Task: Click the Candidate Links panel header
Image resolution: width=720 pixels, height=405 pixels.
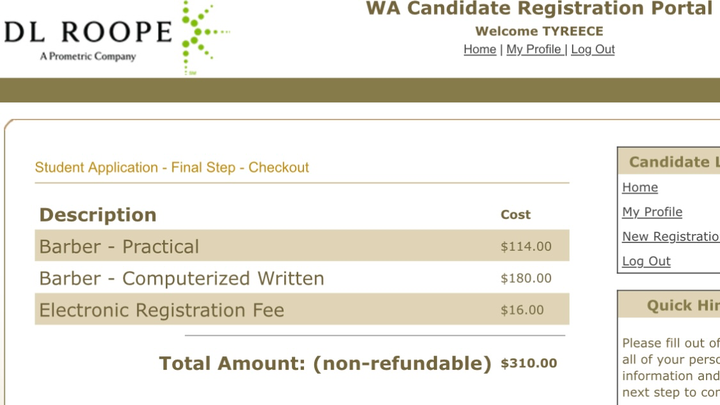Action: (669, 162)
